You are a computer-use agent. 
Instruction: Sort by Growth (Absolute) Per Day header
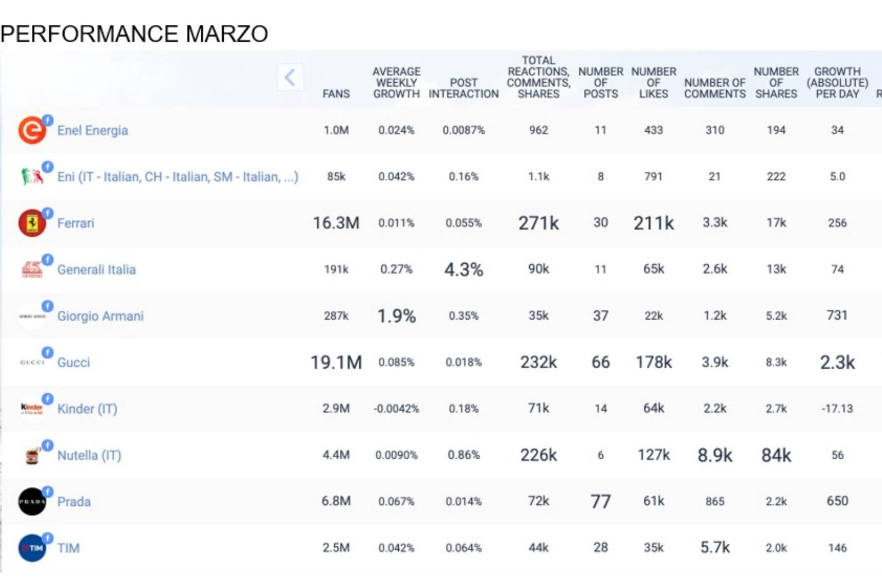point(837,83)
